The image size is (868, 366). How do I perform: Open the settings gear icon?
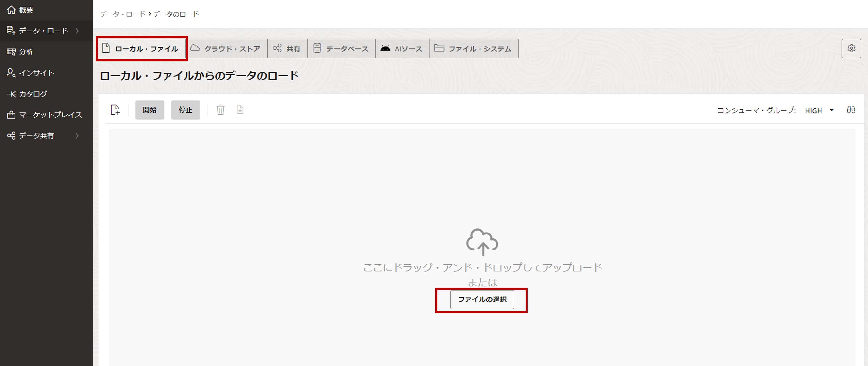click(852, 48)
